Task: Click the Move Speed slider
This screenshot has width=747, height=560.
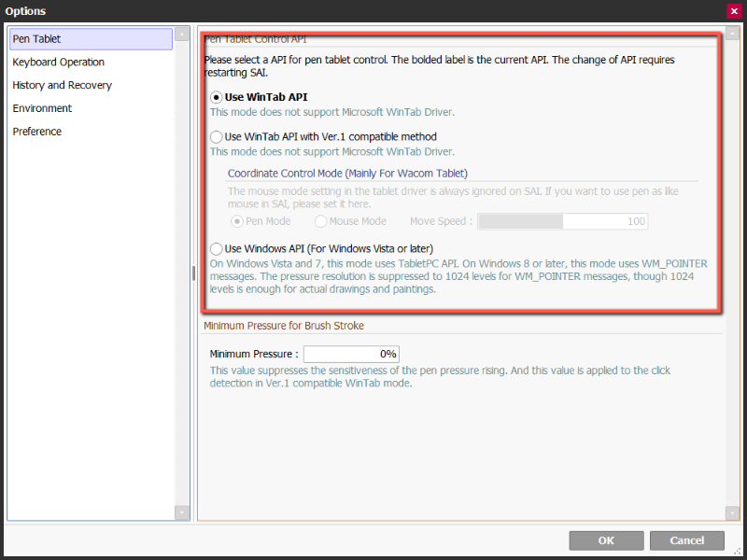Action: [563, 221]
